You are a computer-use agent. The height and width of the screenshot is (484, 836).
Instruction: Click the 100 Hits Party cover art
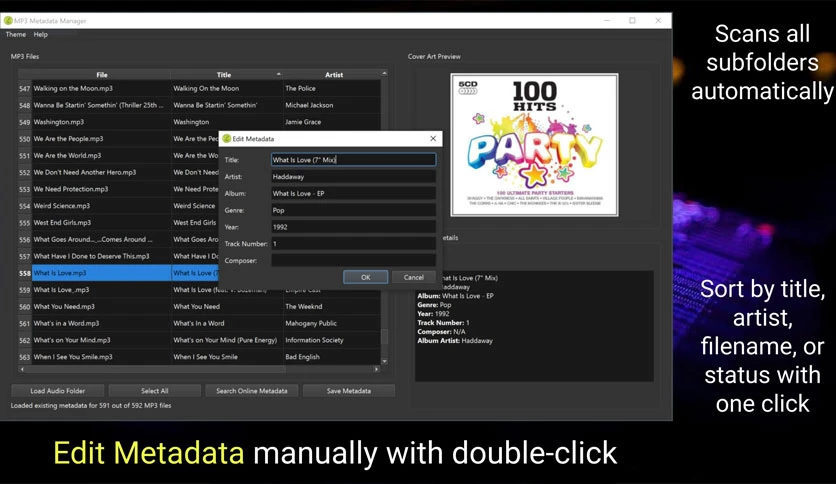coord(534,145)
